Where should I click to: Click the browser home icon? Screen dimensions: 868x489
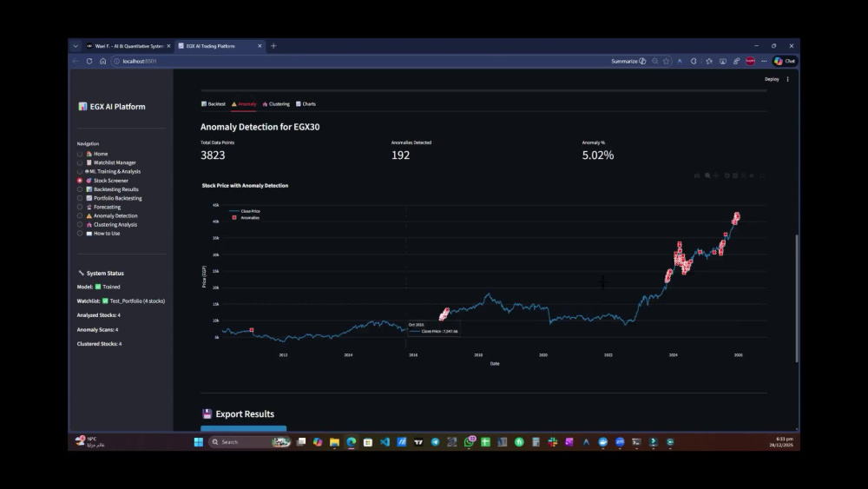[103, 62]
